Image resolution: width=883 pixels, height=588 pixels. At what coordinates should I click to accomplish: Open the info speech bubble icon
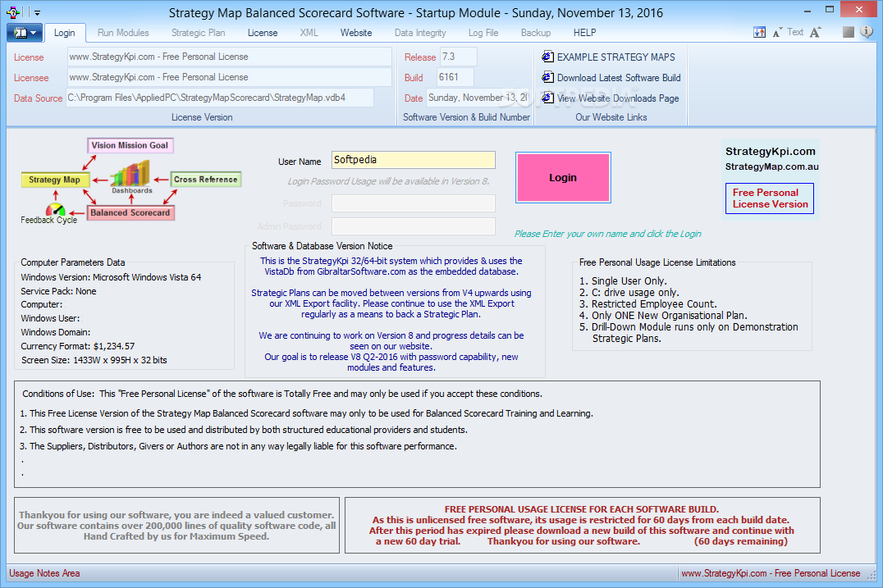point(867,32)
